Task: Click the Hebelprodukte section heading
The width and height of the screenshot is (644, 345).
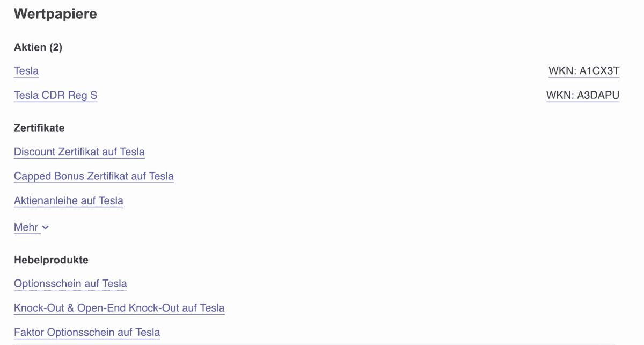Action: point(51,260)
